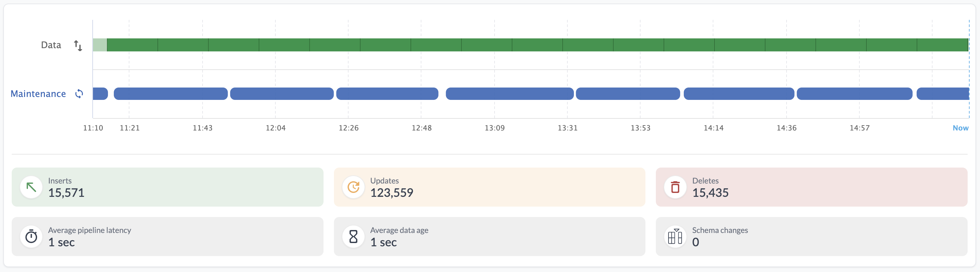Click the data age hourglass icon
This screenshot has width=980, height=272.
pyautogui.click(x=353, y=237)
